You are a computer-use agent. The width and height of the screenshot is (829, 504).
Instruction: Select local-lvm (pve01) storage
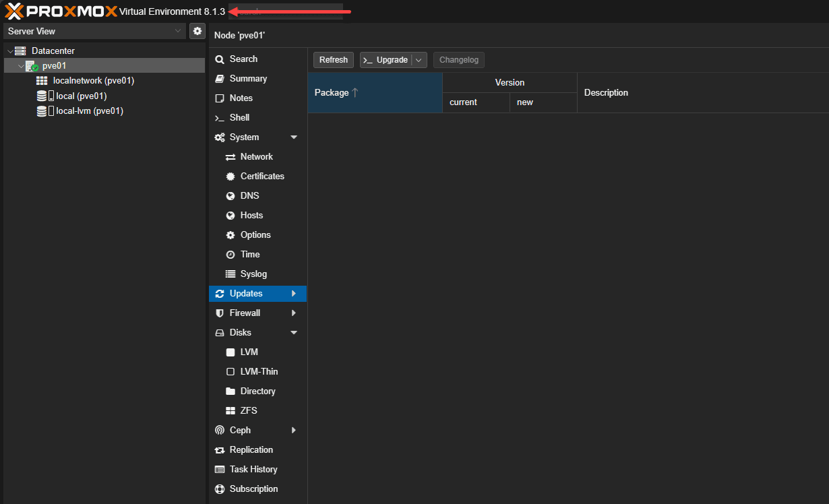click(x=90, y=111)
